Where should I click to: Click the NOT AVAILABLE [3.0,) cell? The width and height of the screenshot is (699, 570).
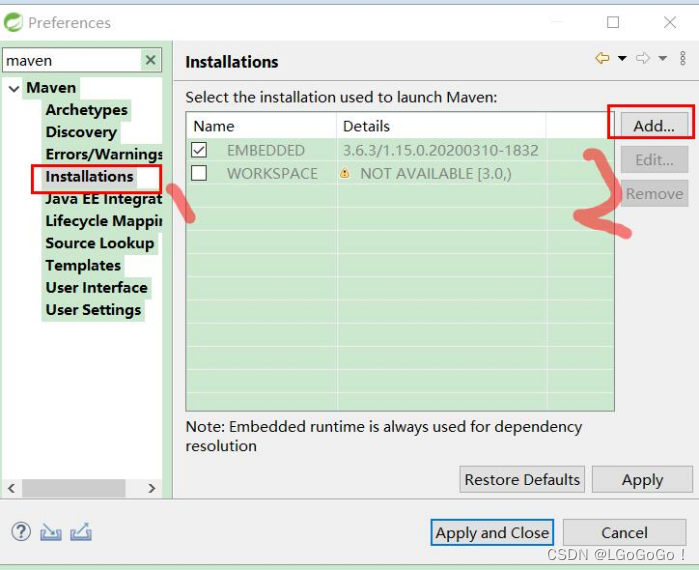[436, 173]
